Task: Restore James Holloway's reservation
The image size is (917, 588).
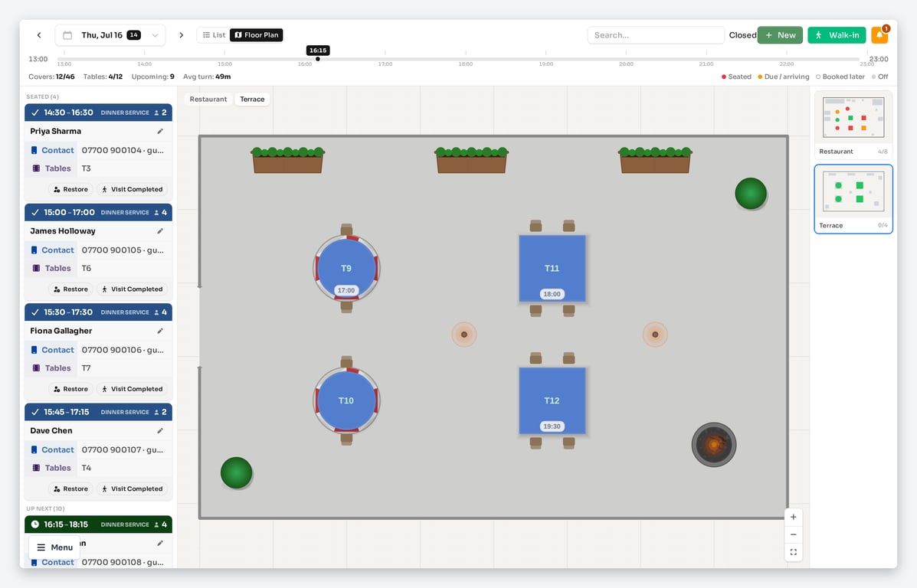Action: [70, 289]
